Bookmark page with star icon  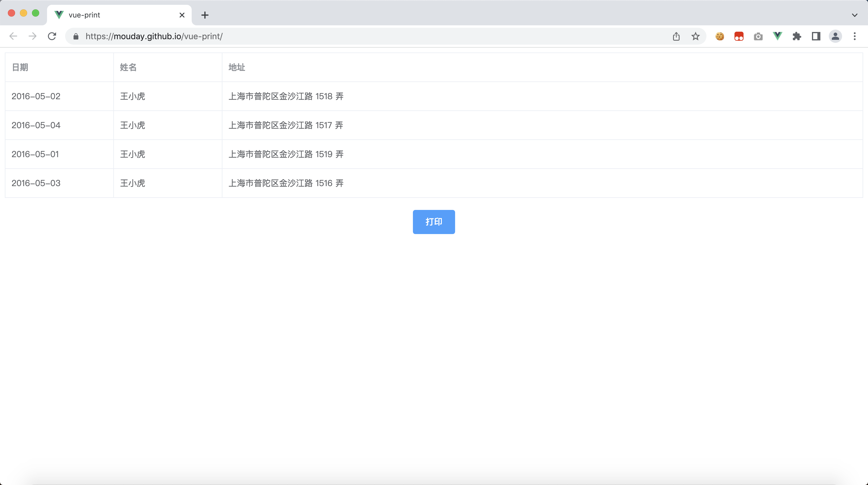coord(696,36)
